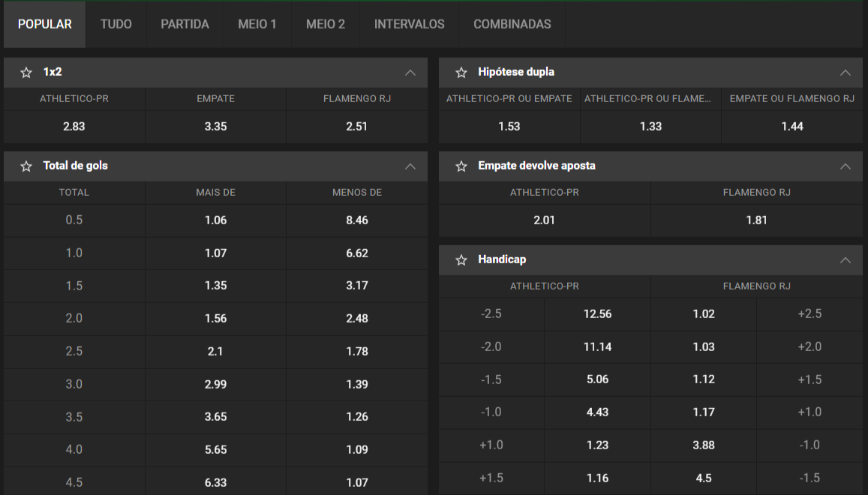Favorite the Handicap market star

461,259
